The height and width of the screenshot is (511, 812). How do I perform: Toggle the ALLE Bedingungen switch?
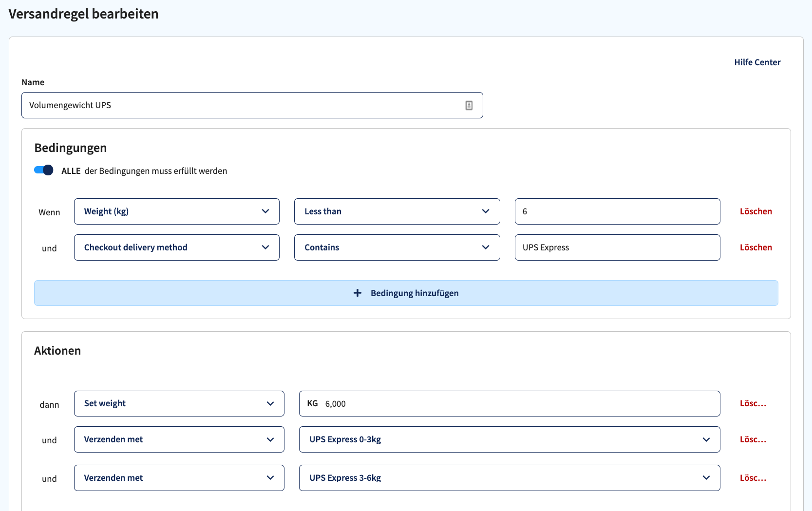(43, 170)
